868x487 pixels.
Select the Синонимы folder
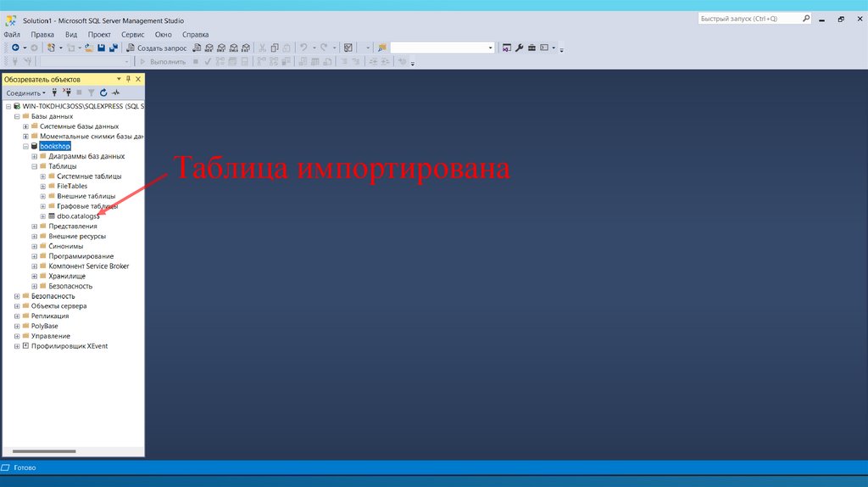(x=65, y=246)
